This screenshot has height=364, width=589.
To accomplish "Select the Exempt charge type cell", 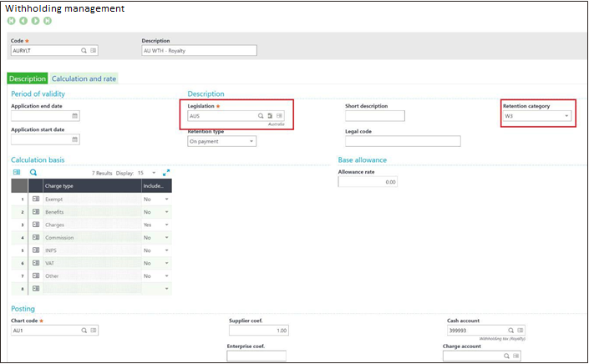I will coord(92,200).
